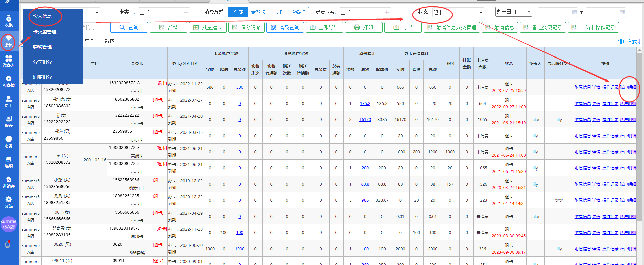Open the 员工 staff section in sidebar

pos(9,102)
